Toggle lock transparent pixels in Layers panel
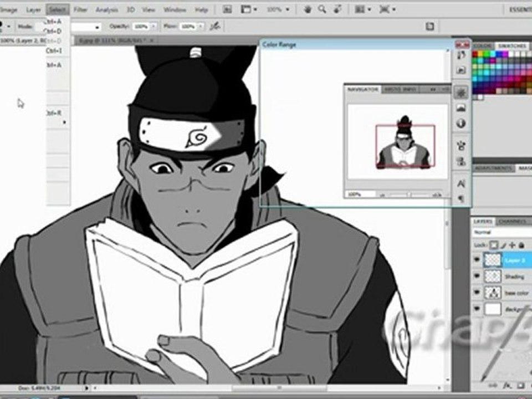The width and height of the screenshot is (532, 399). tap(494, 245)
